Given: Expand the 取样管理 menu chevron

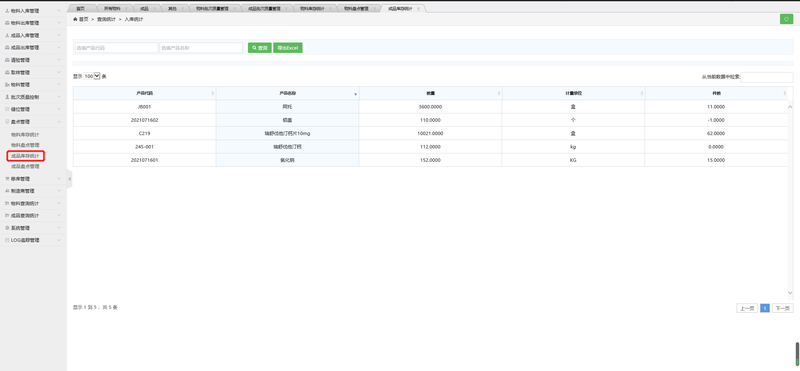Looking at the screenshot, I should pos(59,72).
